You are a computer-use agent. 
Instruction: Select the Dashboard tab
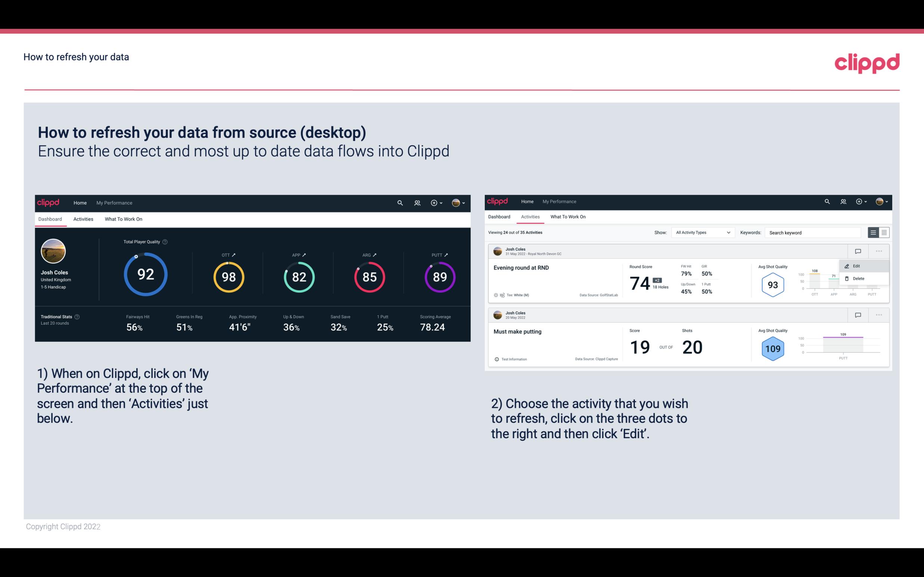click(x=50, y=219)
